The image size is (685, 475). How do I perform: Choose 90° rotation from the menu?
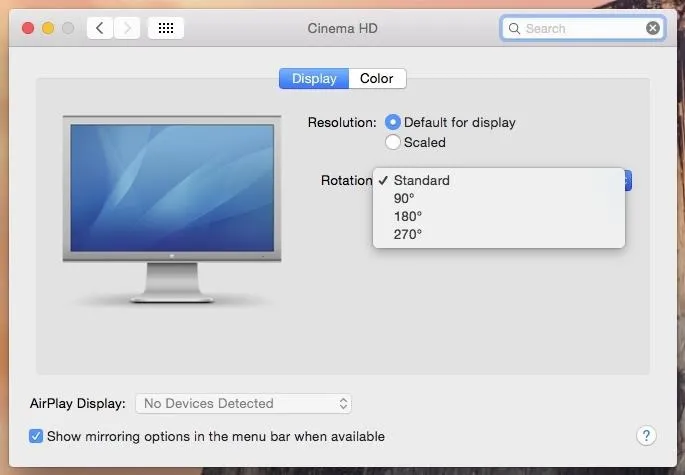coord(499,198)
